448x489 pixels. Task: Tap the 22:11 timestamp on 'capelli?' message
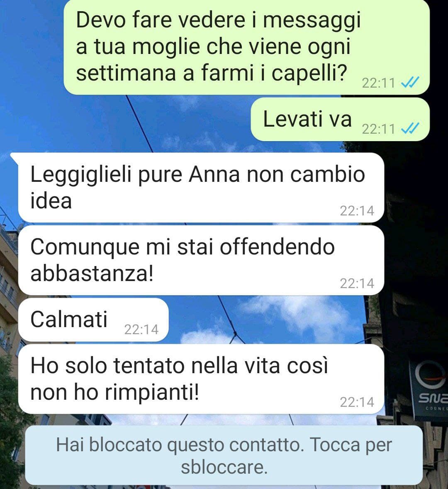coord(379,83)
